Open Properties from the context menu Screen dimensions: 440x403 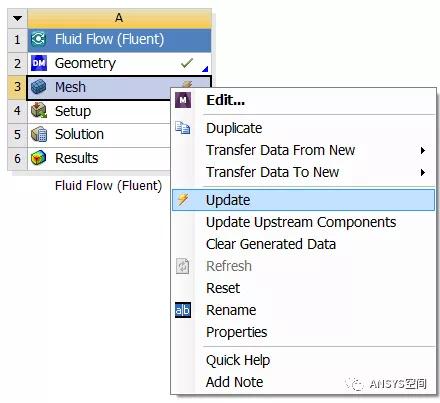pos(237,332)
